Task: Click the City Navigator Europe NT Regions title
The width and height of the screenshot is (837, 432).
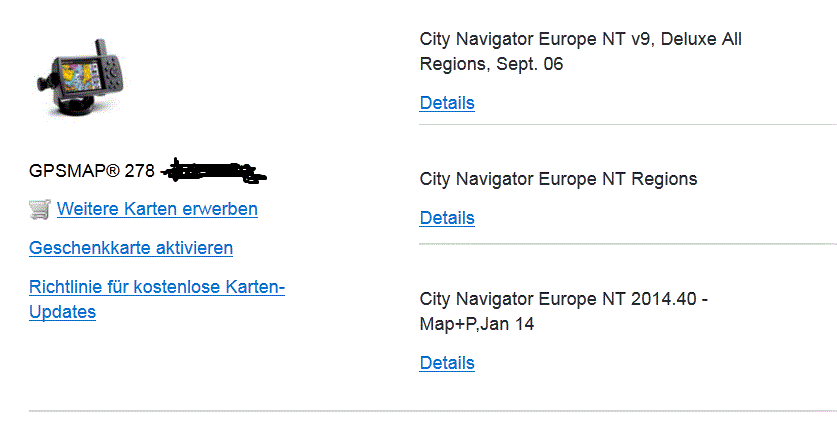Action: coord(558,180)
